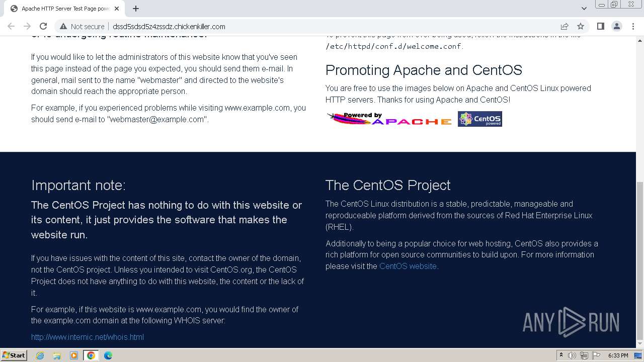Expand the tab search dropdown
644x362 pixels.
584,8
